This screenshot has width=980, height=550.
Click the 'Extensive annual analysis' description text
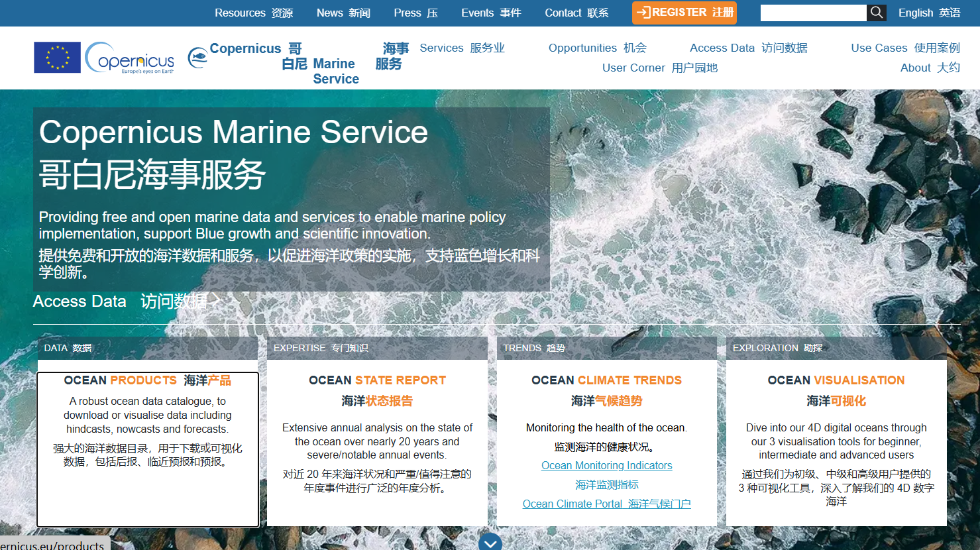377,441
